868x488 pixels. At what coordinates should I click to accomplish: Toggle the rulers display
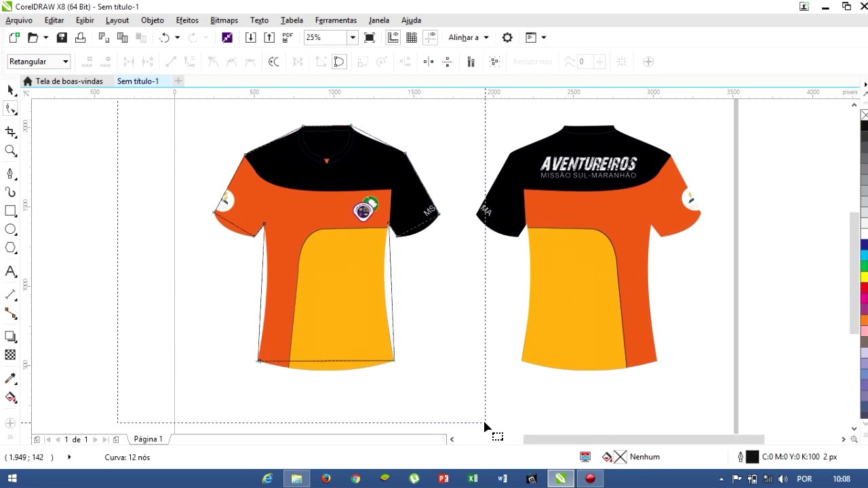[393, 38]
